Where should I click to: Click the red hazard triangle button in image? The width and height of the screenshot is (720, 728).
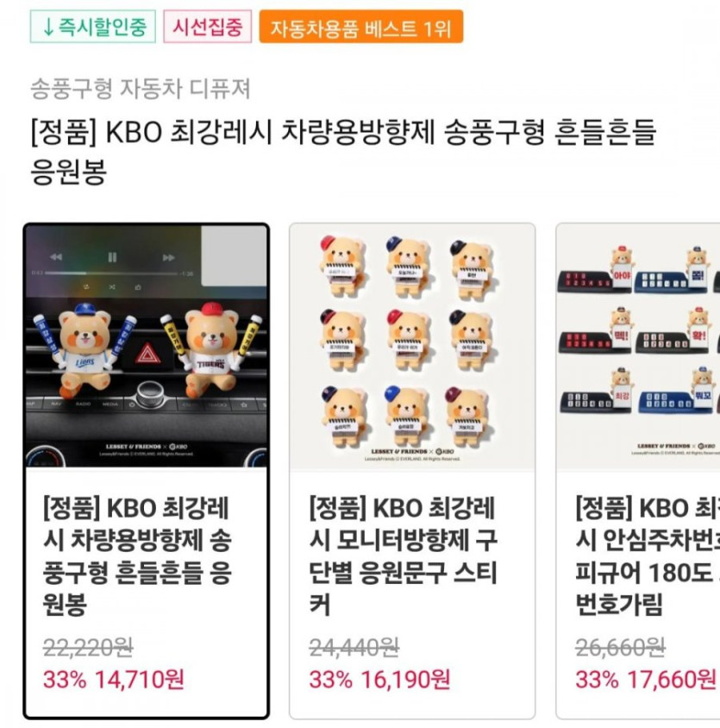coord(147,355)
